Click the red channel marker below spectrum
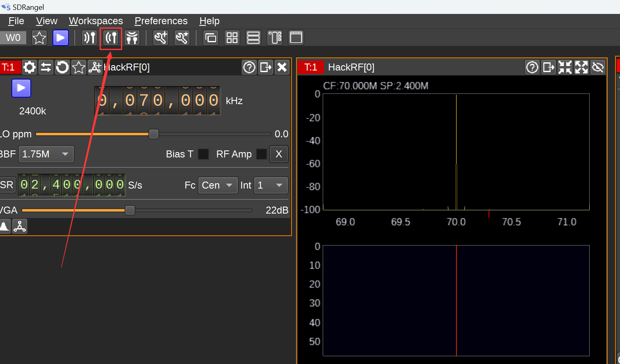 click(x=489, y=214)
